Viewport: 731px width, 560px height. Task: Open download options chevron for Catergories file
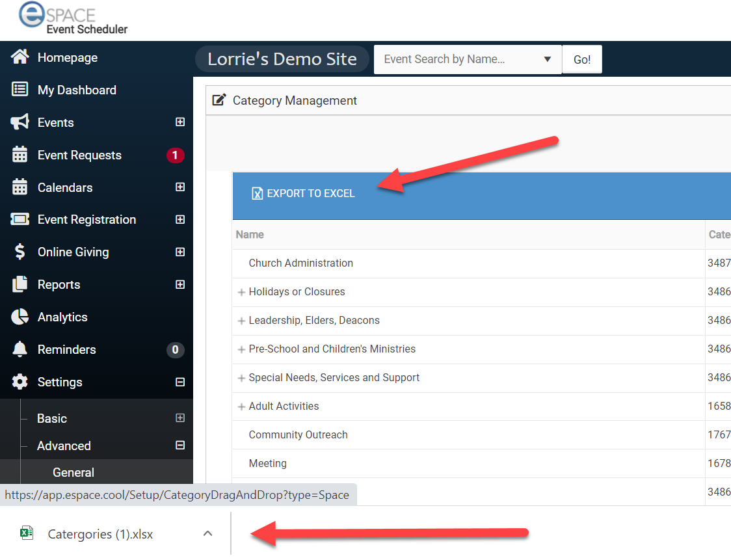[207, 533]
